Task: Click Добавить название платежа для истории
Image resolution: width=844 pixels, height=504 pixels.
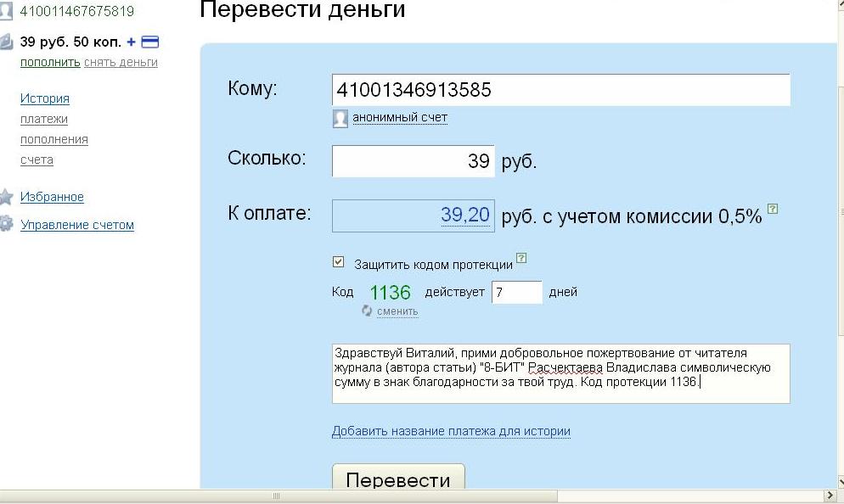Action: pyautogui.click(x=451, y=431)
